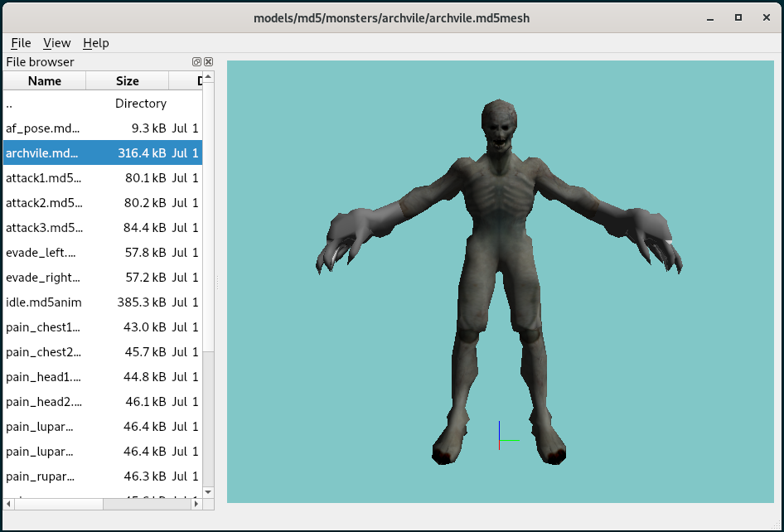Select the evade_right... file

(103, 278)
